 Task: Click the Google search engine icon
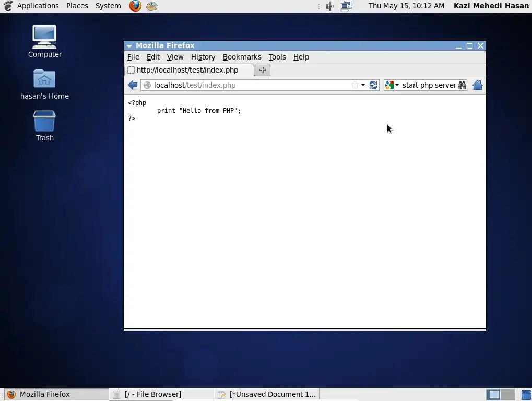coord(389,85)
